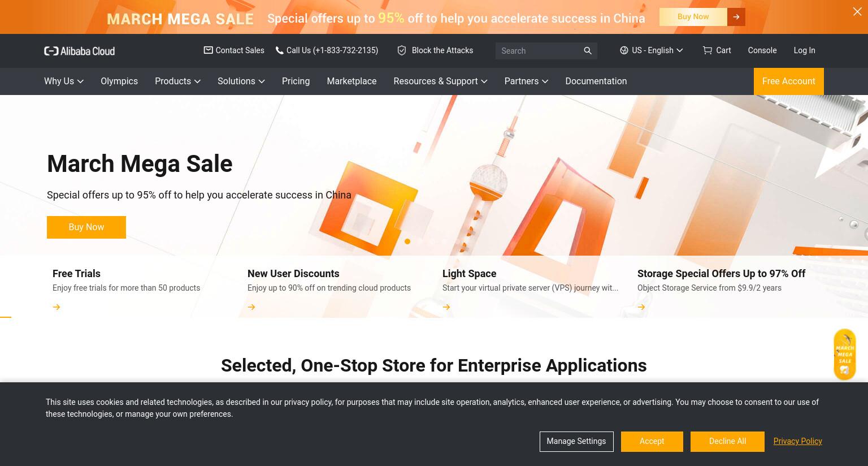Click the Call Us phone number
Image resolution: width=868 pixels, height=466 pixels.
(x=332, y=50)
